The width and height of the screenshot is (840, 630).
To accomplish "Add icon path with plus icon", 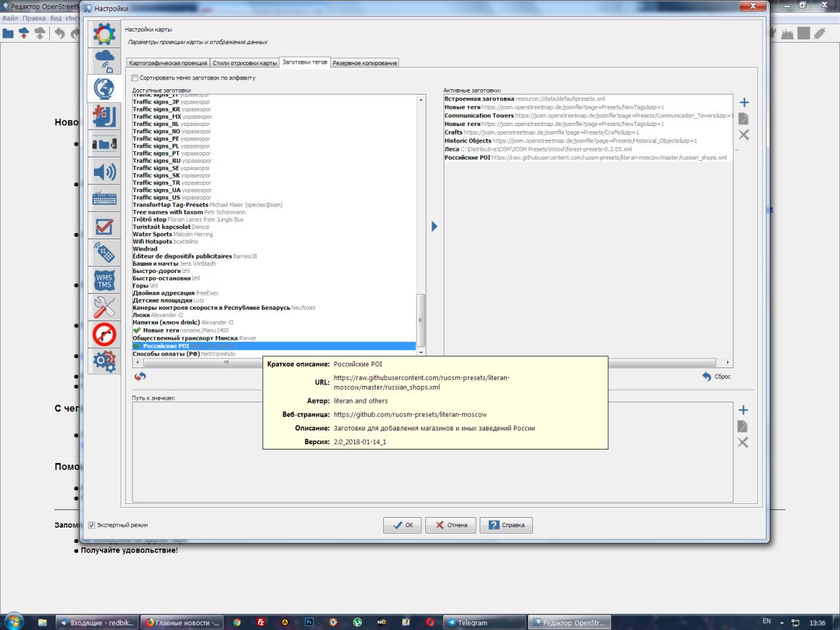I will (743, 410).
